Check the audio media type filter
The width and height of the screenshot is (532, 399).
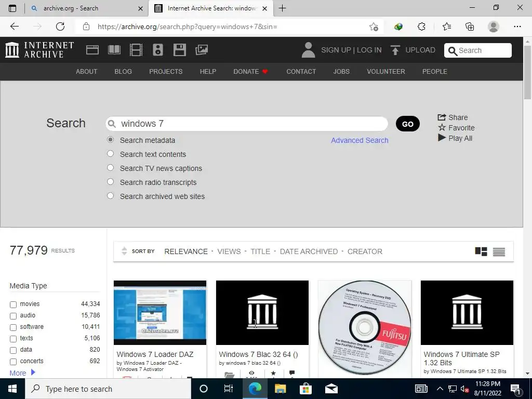tap(13, 316)
